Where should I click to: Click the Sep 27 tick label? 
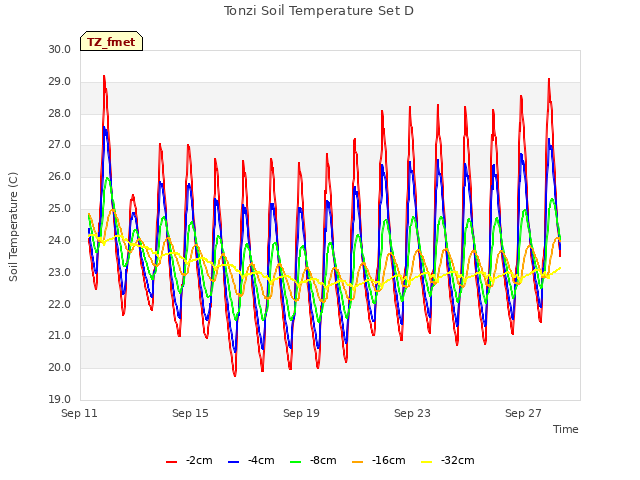[523, 413]
